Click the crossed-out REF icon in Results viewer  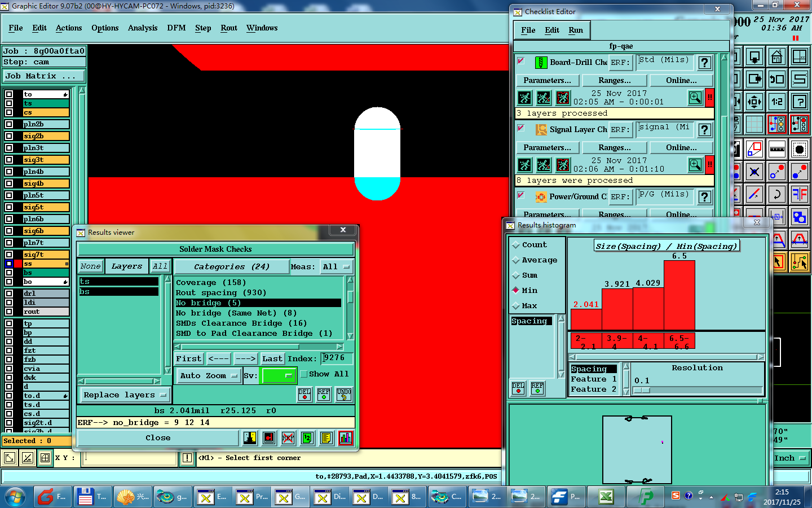(x=288, y=438)
